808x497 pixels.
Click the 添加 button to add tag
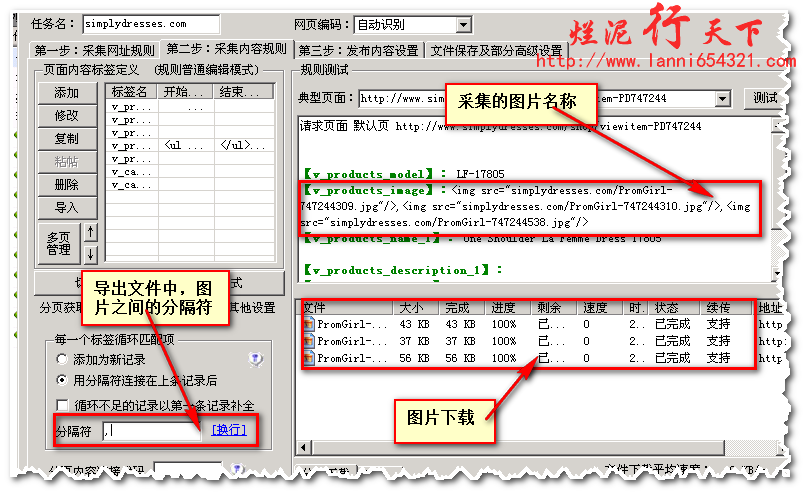tap(66, 93)
